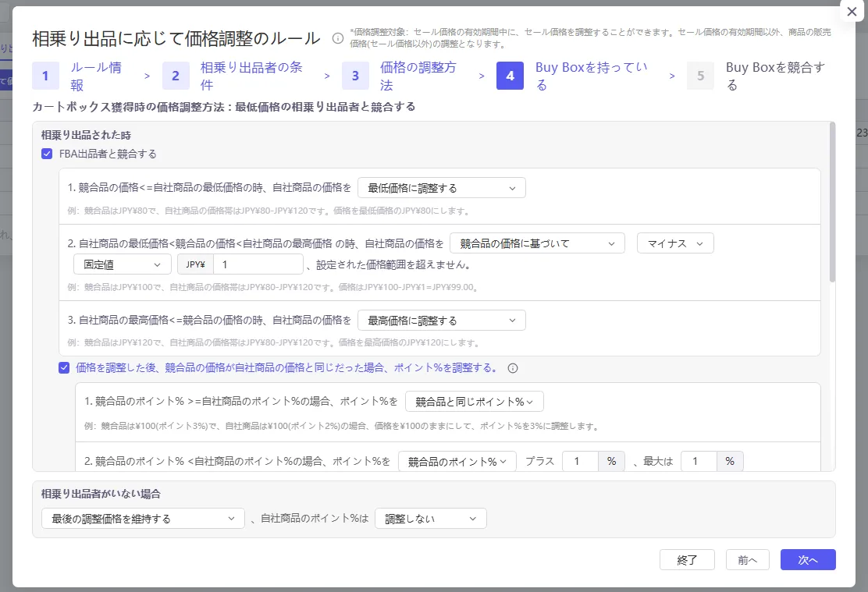Open 競合品の価格に基づいて dropdown
Viewport: 868px width, 592px height.
click(x=538, y=243)
